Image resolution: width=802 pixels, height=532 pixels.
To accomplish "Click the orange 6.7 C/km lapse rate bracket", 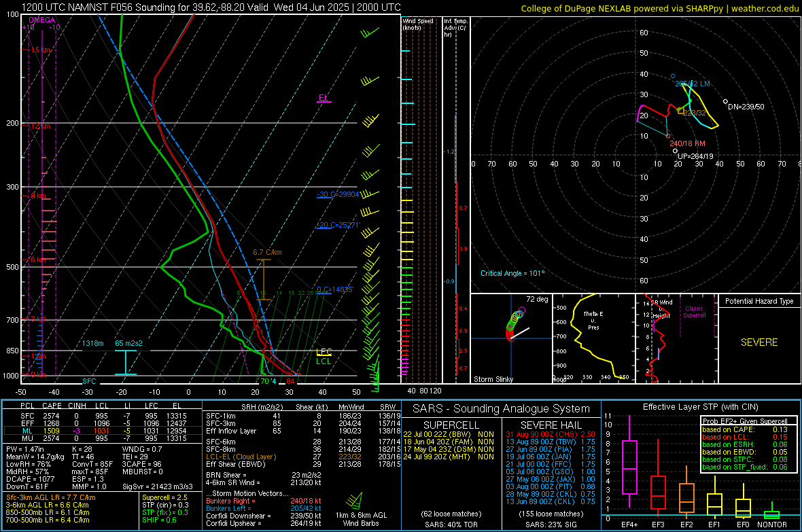I will click(264, 279).
